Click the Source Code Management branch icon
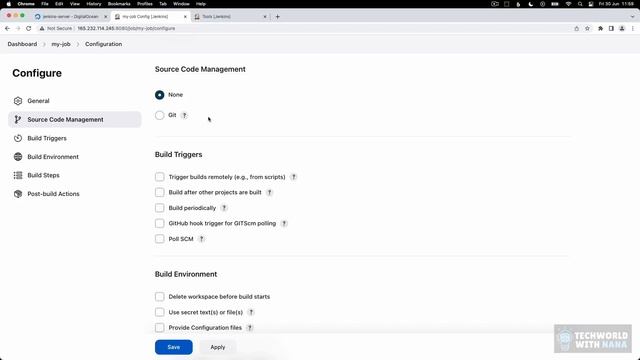 (18, 120)
